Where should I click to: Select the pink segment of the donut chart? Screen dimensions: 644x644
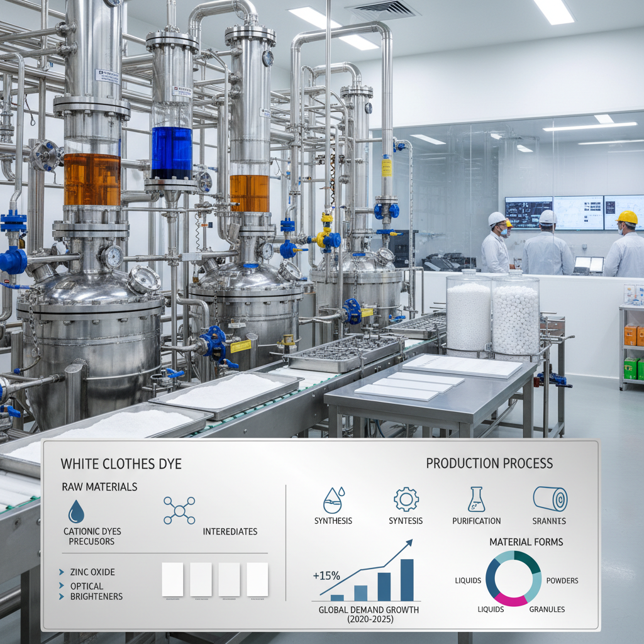[x=510, y=600]
